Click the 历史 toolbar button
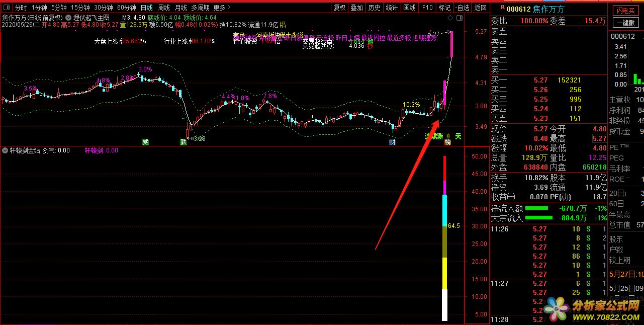 [374, 8]
